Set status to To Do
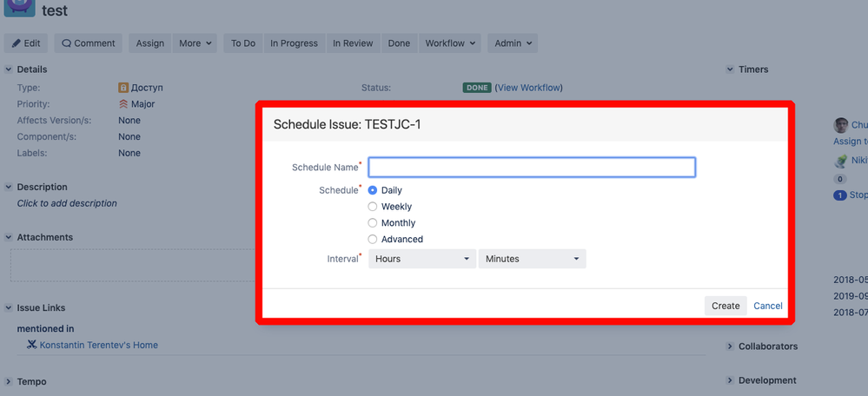This screenshot has height=396, width=868. point(243,43)
